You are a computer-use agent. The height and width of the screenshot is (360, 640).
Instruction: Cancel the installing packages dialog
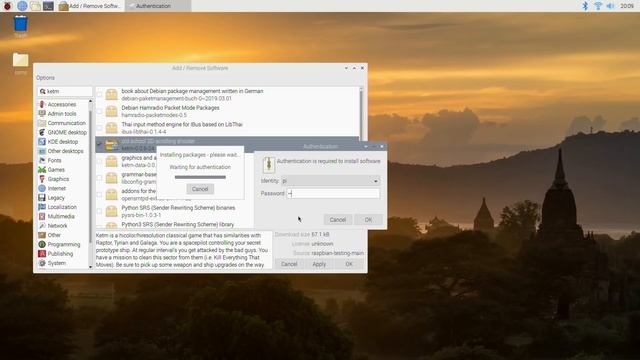[x=200, y=189]
